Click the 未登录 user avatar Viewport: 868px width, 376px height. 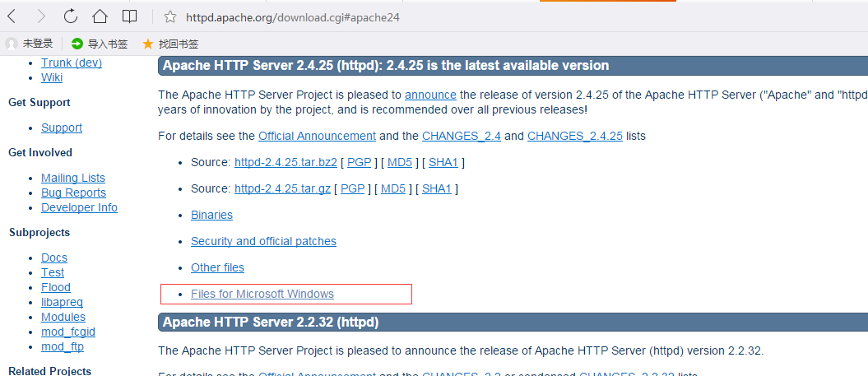(x=12, y=44)
